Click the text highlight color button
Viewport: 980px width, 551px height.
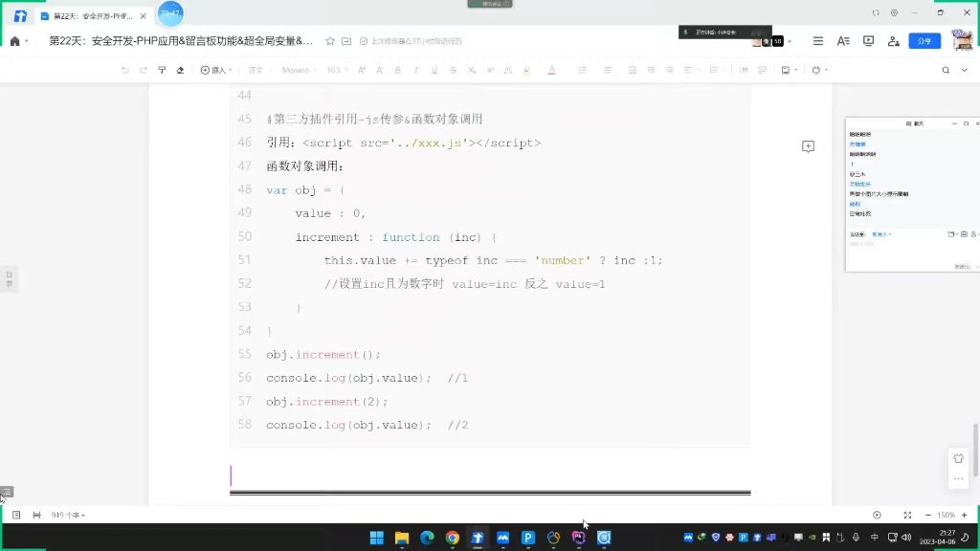click(x=527, y=70)
